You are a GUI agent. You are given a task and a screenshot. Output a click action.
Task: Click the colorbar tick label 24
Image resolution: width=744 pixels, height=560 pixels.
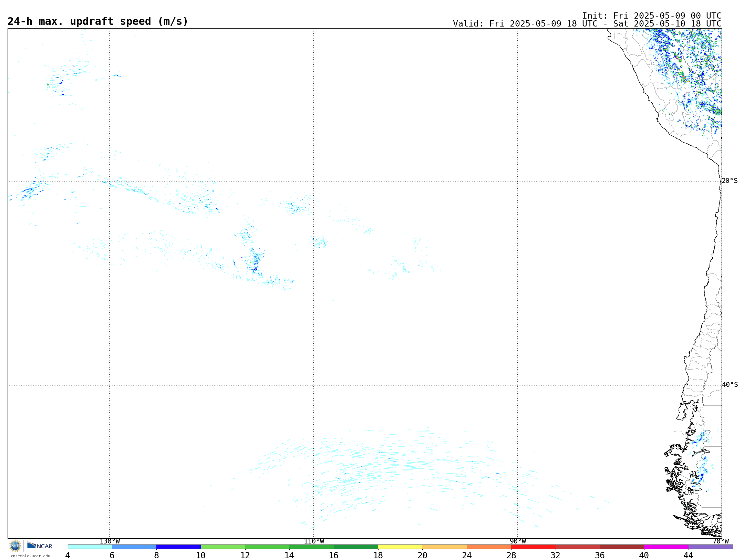click(x=467, y=555)
